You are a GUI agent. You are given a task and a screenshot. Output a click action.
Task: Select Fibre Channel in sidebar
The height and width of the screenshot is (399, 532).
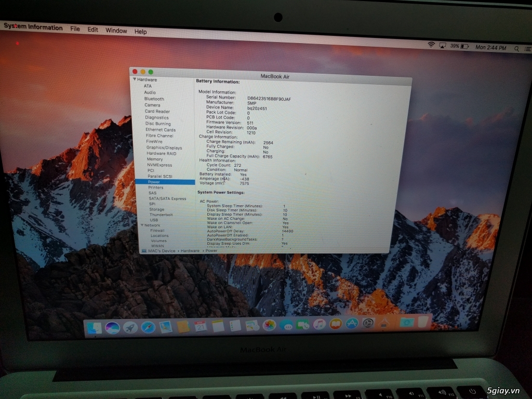coord(159,136)
